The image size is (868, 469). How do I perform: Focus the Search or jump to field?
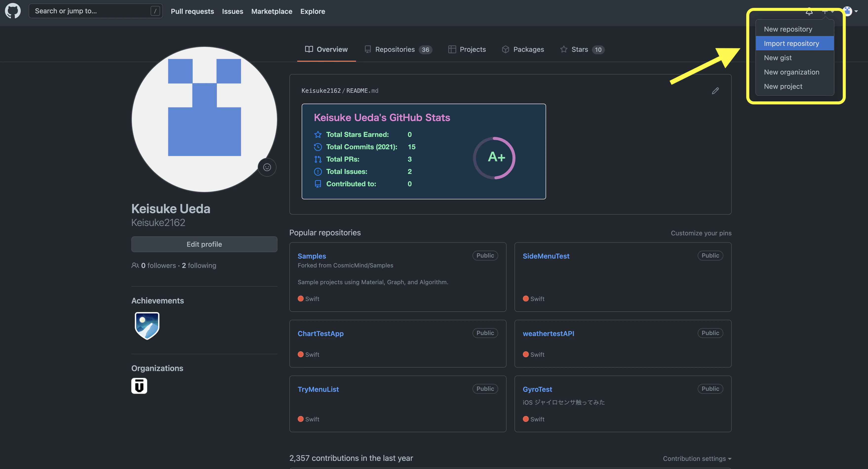pyautogui.click(x=96, y=11)
